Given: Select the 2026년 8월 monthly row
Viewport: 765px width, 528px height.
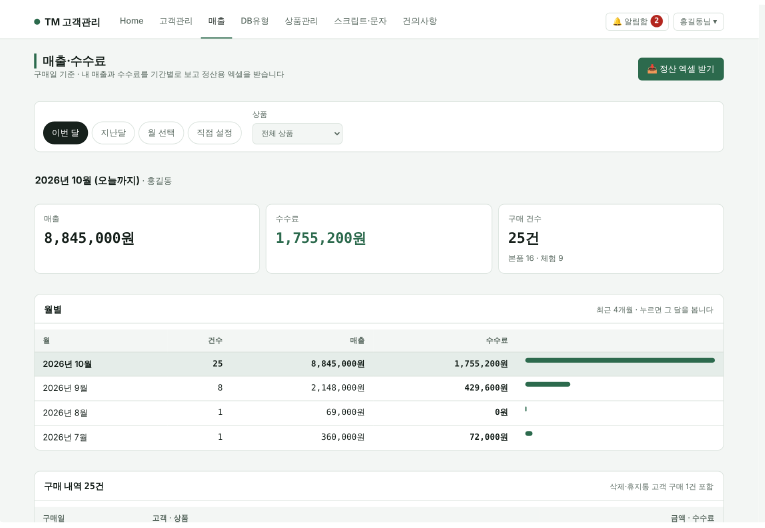Looking at the screenshot, I should 379,413.
